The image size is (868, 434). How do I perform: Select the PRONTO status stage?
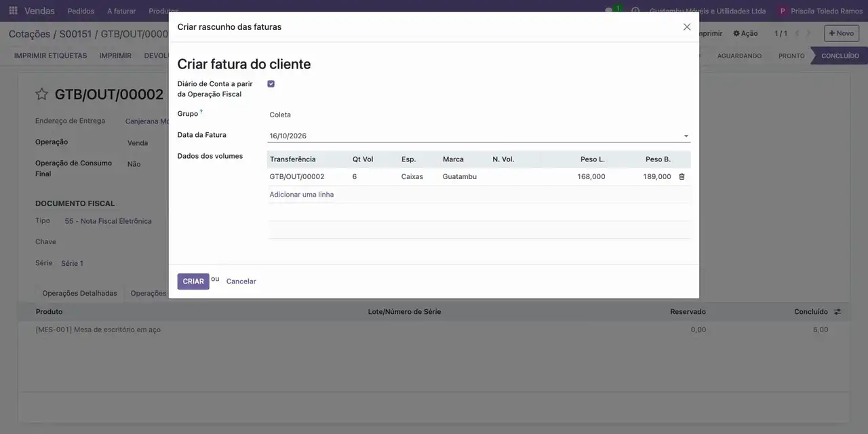click(791, 56)
